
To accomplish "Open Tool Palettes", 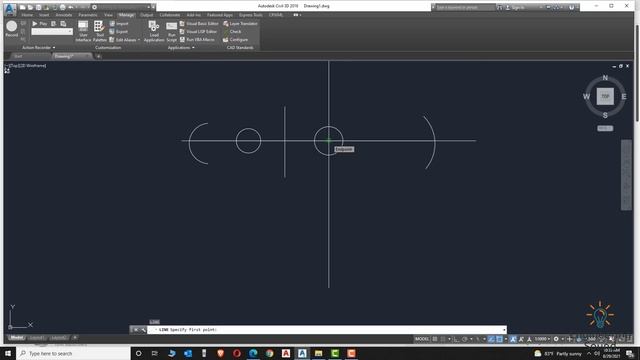I will 99,31.
